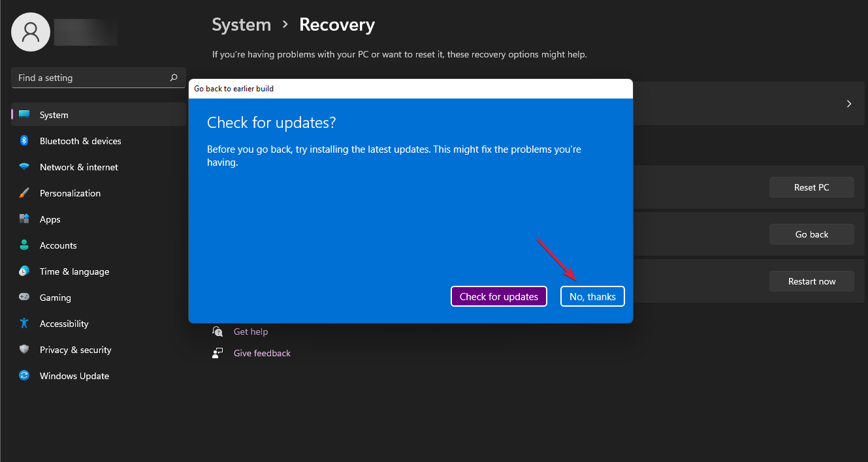The height and width of the screenshot is (462, 868).
Task: Select Bluetooth & devices in the sidebar
Action: point(80,140)
